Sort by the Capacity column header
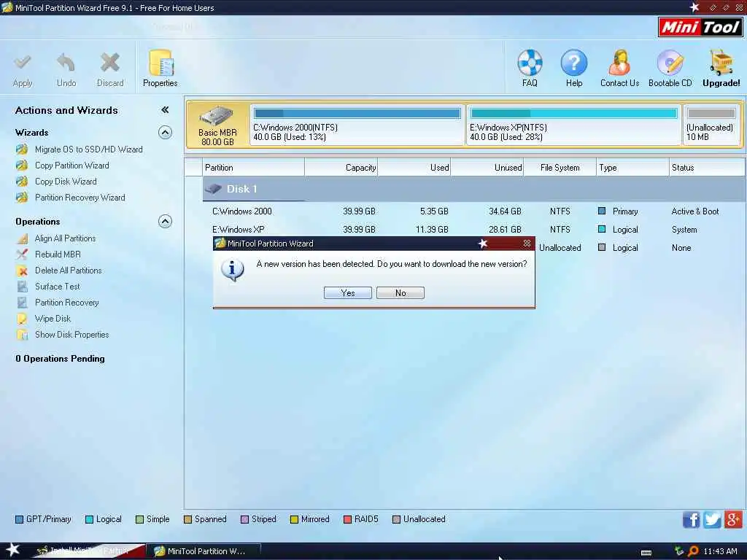The image size is (747, 560). tap(341, 168)
